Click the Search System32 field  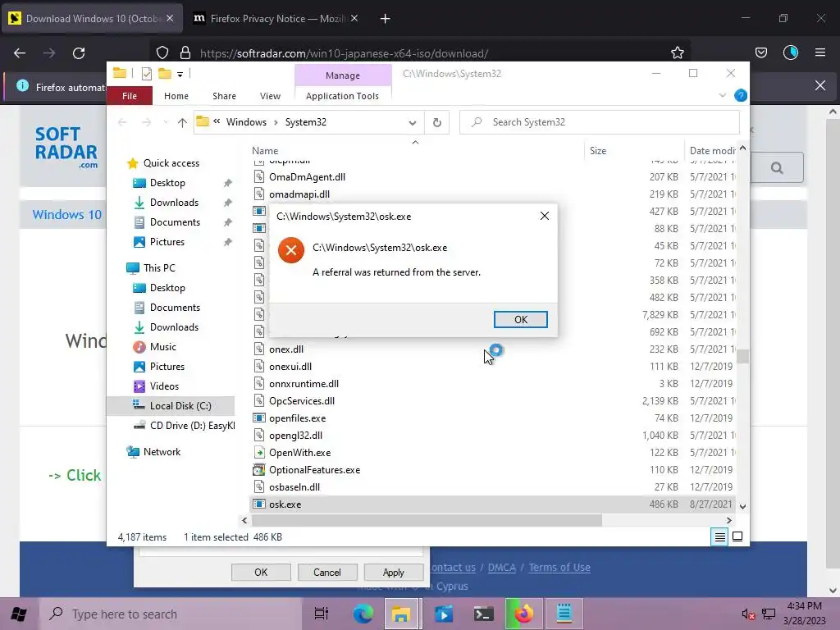pyautogui.click(x=600, y=122)
